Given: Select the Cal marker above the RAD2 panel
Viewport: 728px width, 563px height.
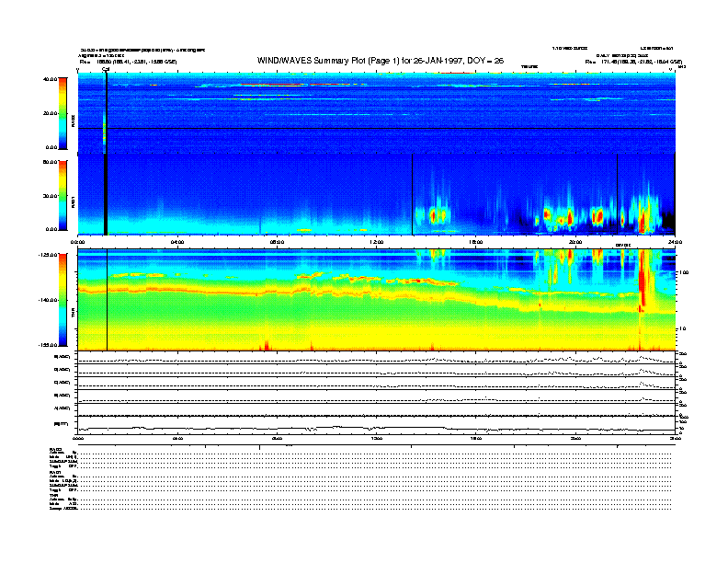Looking at the screenshot, I should click(x=106, y=69).
